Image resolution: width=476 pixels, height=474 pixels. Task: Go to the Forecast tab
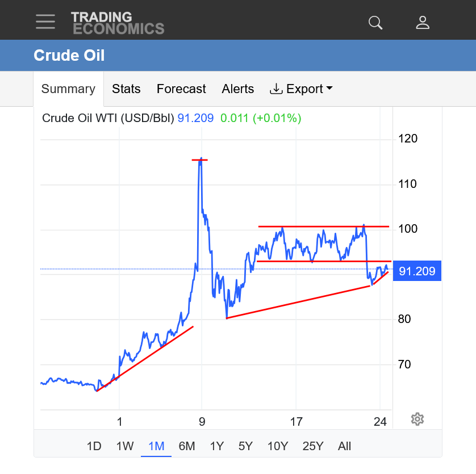pos(181,89)
